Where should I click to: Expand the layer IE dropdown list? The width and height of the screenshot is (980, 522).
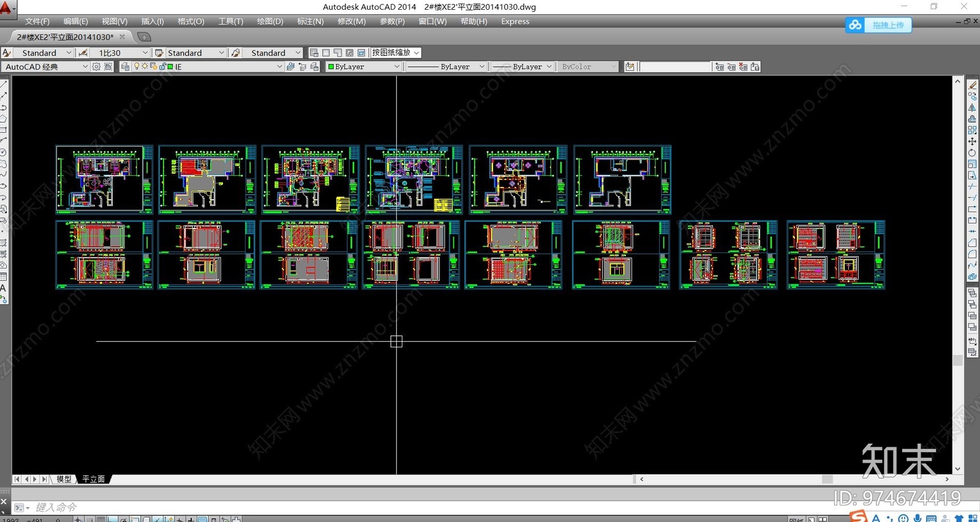coord(279,67)
